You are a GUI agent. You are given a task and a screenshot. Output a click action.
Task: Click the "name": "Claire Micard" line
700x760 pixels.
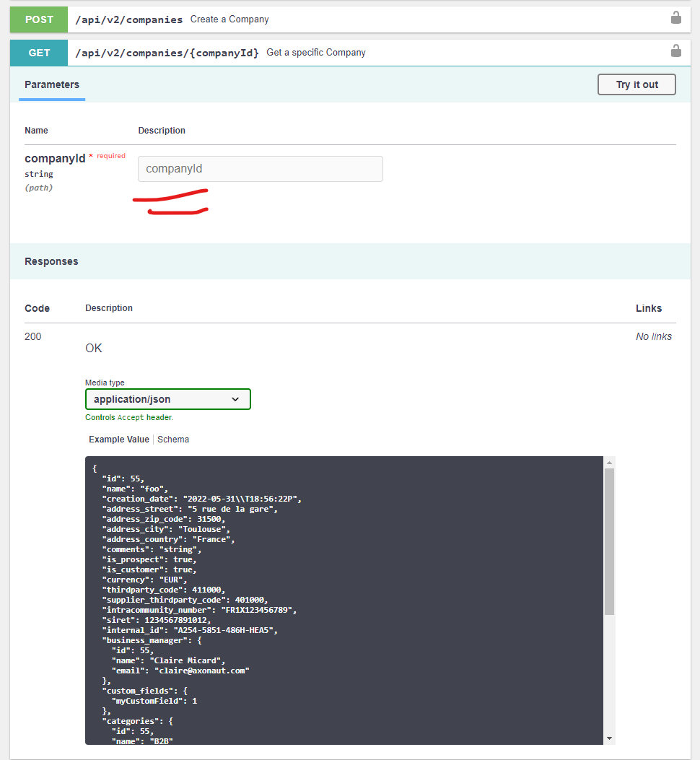(168, 660)
